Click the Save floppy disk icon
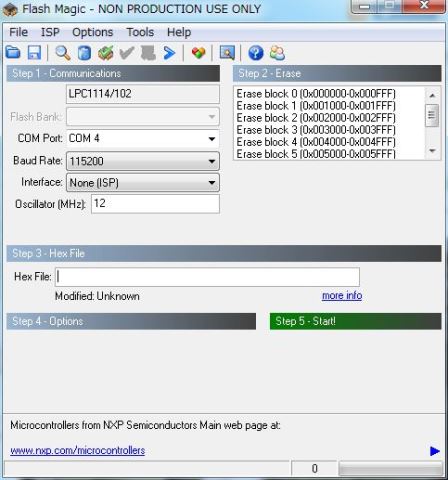448x480 pixels. click(x=34, y=53)
